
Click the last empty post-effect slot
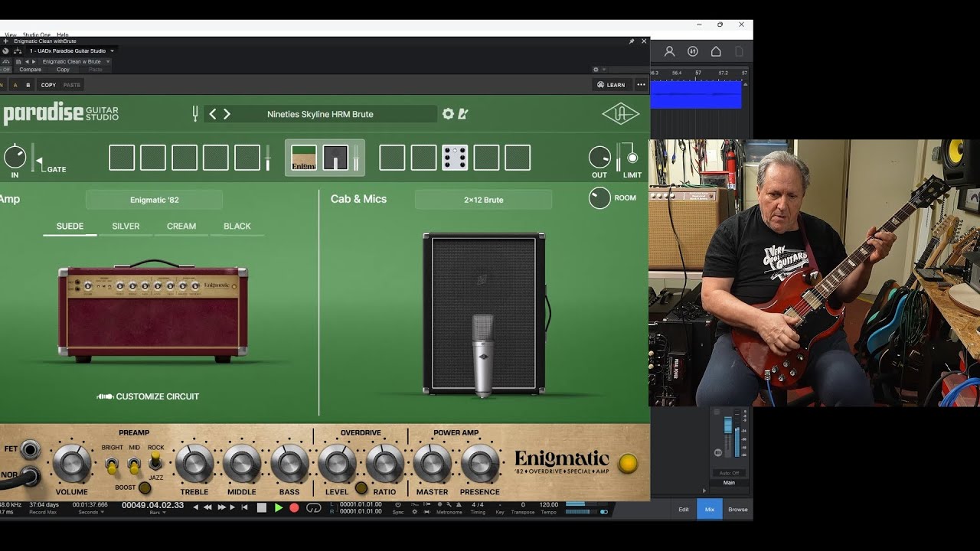(x=518, y=158)
